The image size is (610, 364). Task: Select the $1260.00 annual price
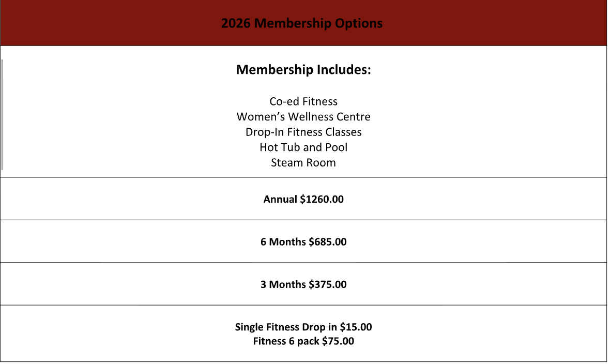tap(322, 199)
